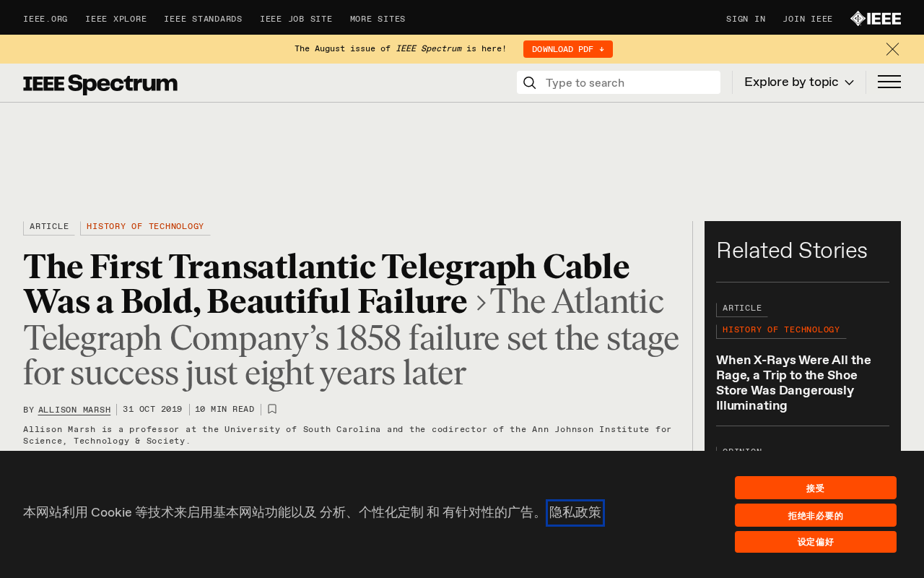Accept cookies with 接受 button
Image resolution: width=924 pixels, height=578 pixels.
pyautogui.click(x=816, y=488)
